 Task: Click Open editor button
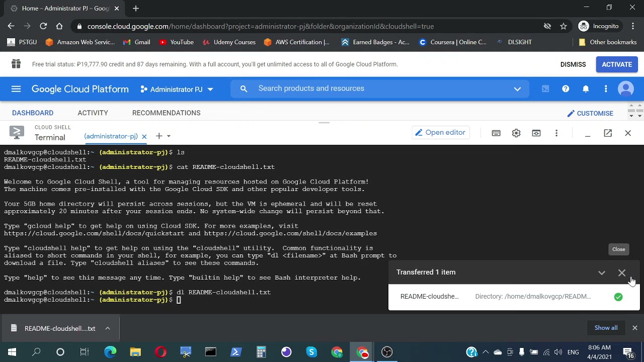440,132
